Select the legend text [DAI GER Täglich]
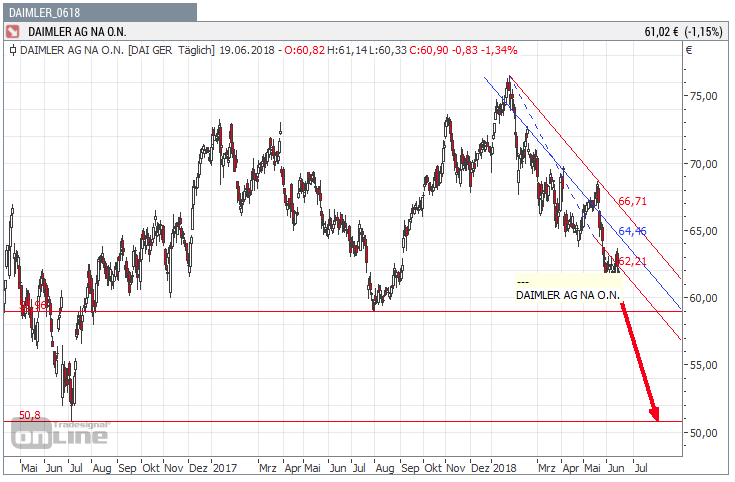 171,50
